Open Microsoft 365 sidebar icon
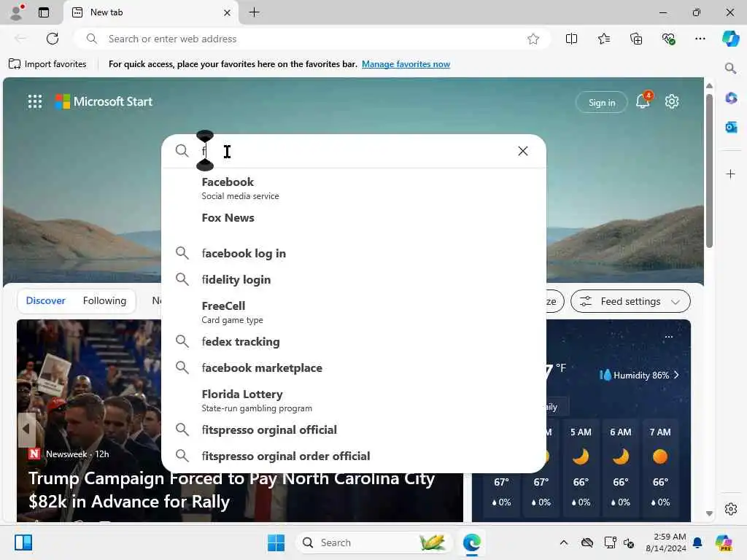Screen dimensions: 747x560 pyautogui.click(x=731, y=98)
